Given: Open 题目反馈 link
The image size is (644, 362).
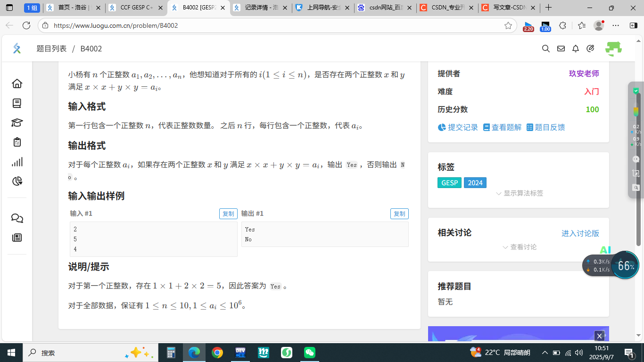Looking at the screenshot, I should (545, 127).
